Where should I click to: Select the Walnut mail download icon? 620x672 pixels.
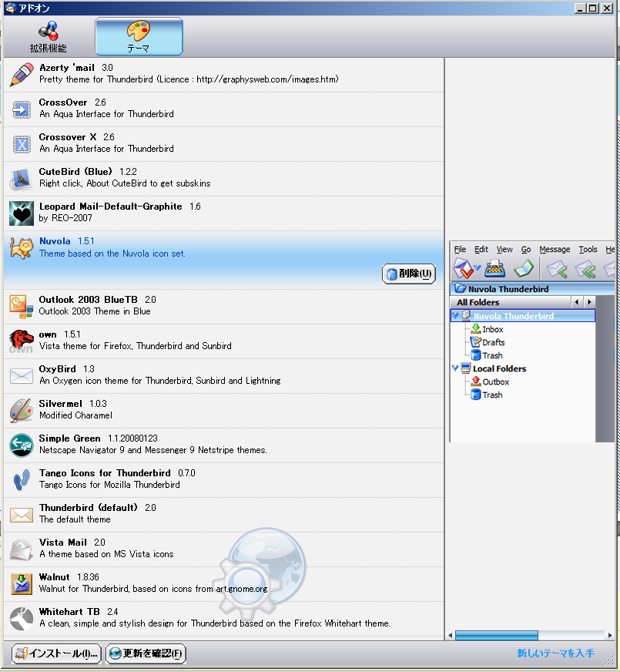(22, 583)
